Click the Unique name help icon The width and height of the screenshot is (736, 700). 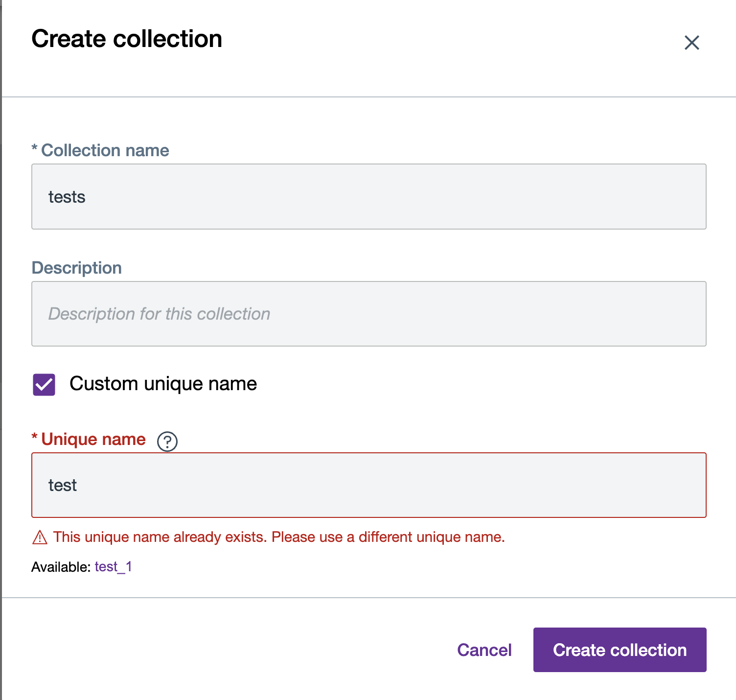[167, 441]
